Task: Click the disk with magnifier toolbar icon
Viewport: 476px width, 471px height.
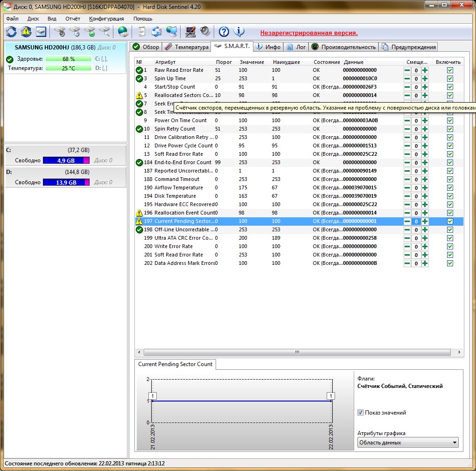Action: 105,32
